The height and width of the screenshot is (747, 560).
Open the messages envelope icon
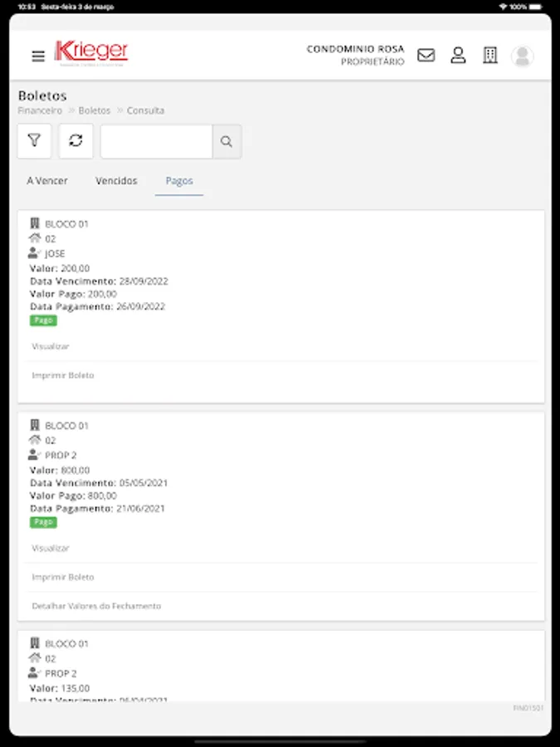tap(426, 56)
